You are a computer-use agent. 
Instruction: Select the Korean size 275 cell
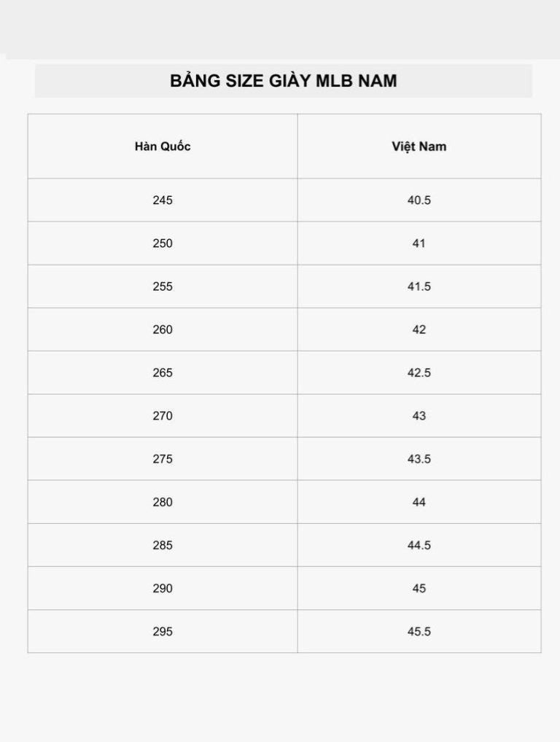[163, 459]
